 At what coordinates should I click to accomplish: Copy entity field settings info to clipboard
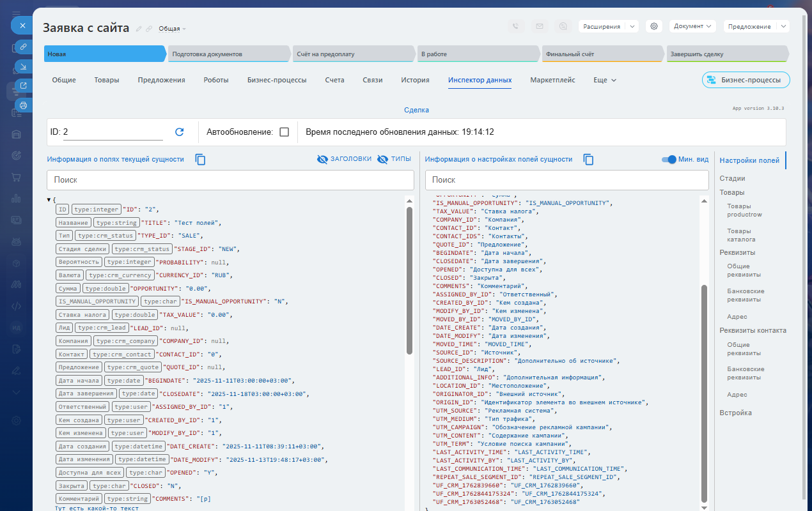coord(588,160)
